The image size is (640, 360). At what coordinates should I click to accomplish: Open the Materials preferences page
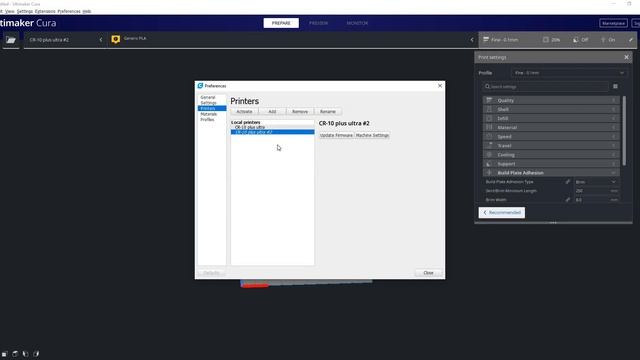tap(209, 114)
